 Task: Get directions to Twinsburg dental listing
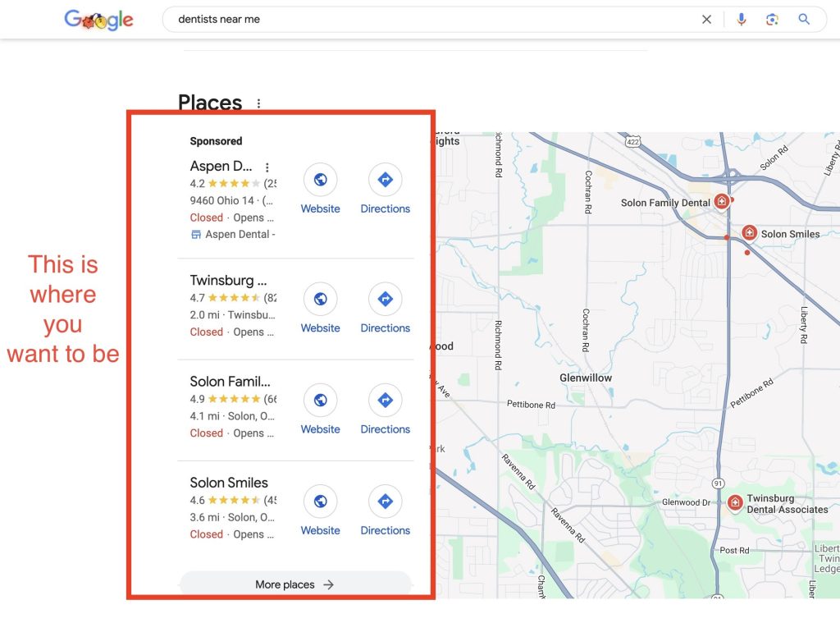click(385, 300)
